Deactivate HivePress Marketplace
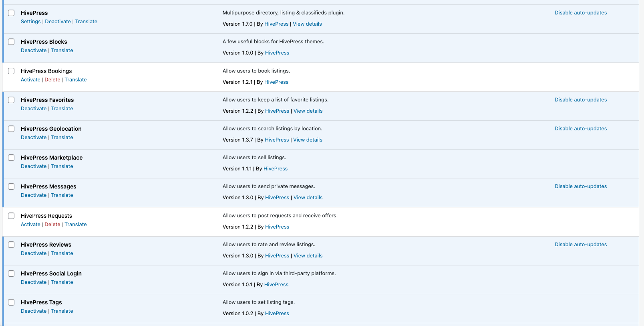This screenshot has width=644, height=326. pyautogui.click(x=34, y=166)
